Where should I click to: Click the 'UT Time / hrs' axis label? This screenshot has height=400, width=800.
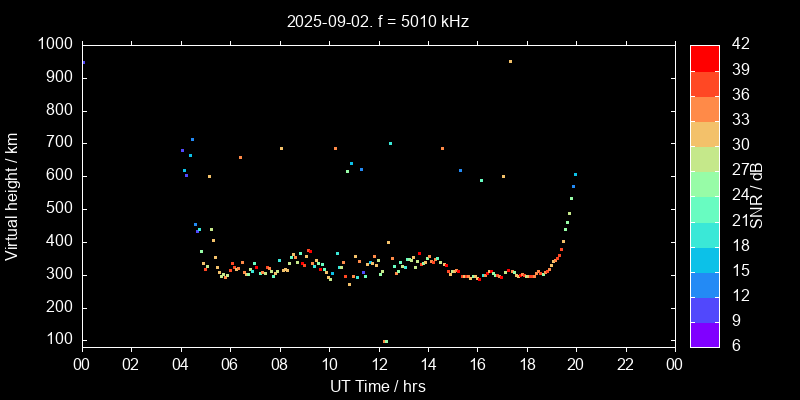377,385
